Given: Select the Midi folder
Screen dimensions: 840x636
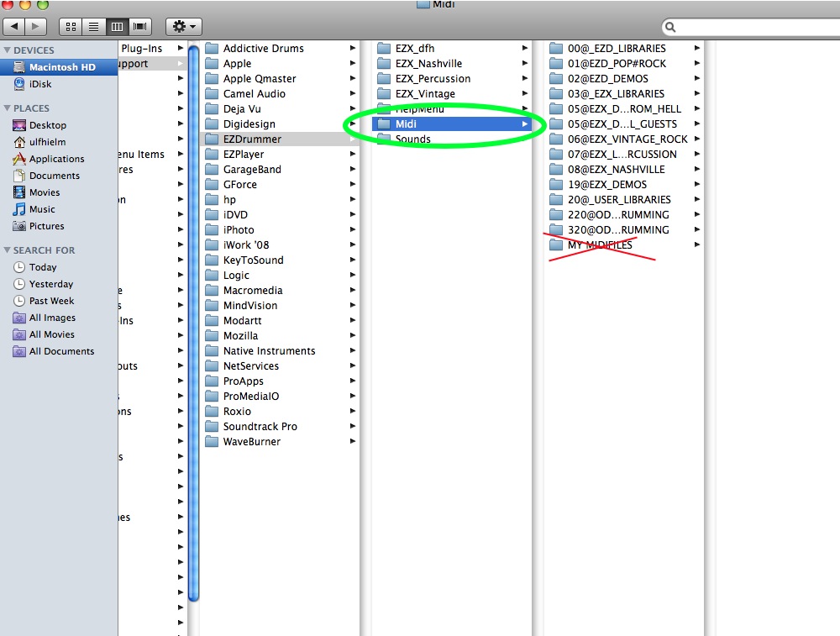Looking at the screenshot, I should coord(452,124).
